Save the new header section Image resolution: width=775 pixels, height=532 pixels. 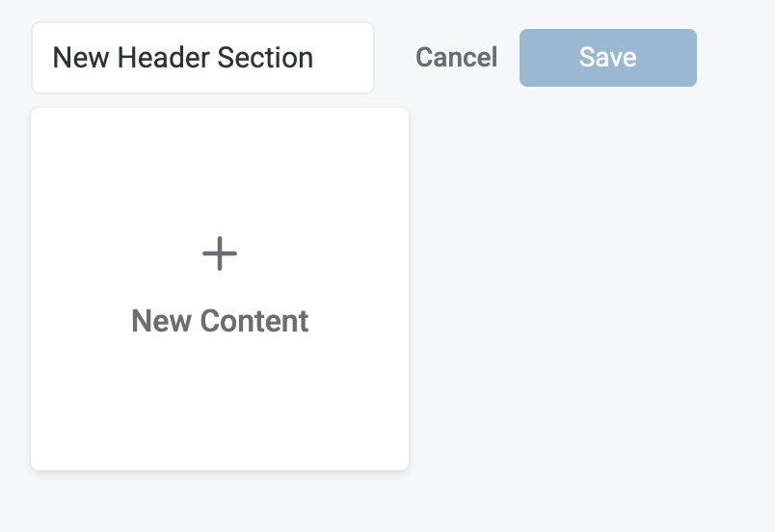point(607,58)
